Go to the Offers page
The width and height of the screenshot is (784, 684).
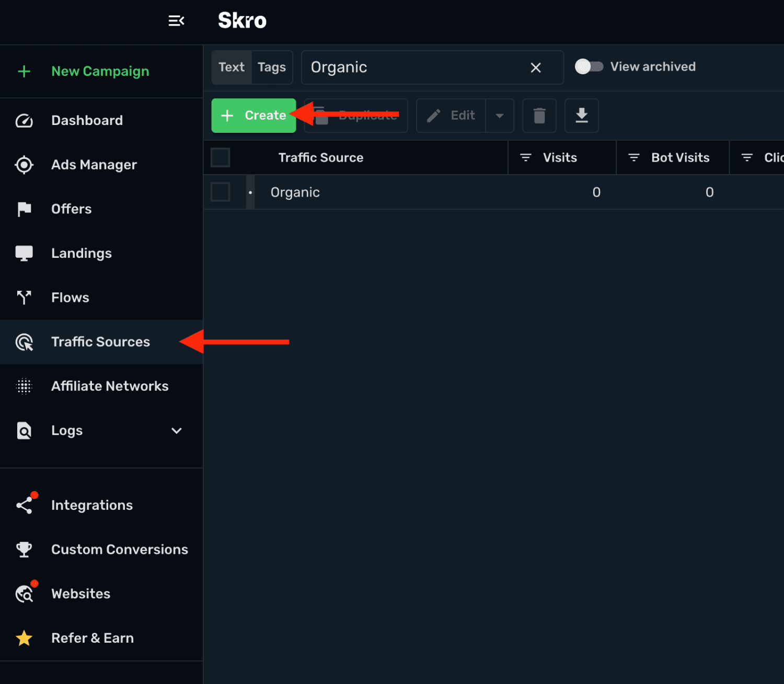click(101, 209)
